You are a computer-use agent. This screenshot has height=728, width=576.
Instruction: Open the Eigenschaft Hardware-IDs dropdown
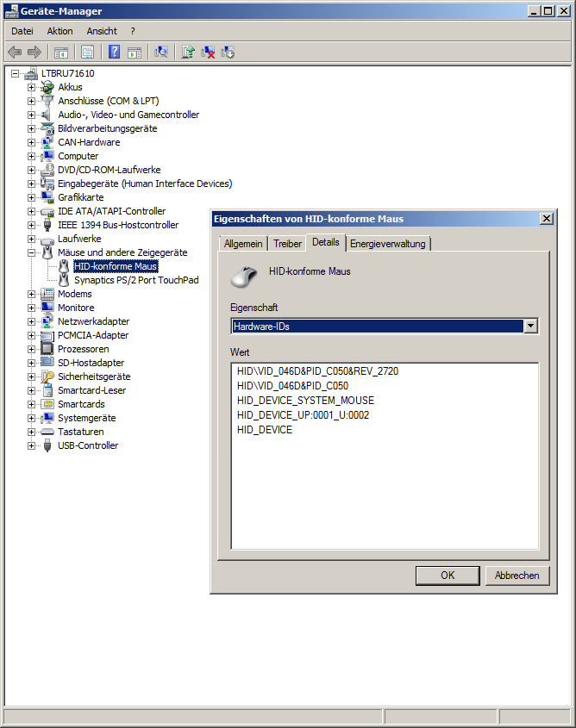531,327
